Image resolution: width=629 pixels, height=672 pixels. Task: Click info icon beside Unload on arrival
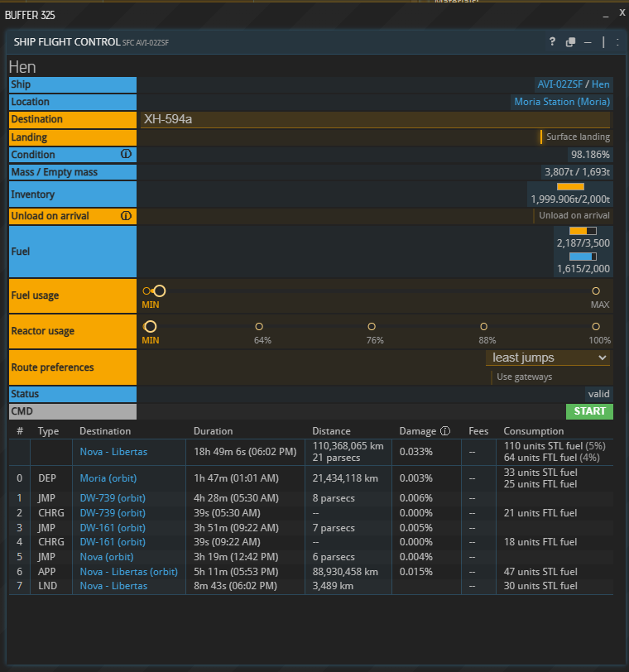(126, 216)
